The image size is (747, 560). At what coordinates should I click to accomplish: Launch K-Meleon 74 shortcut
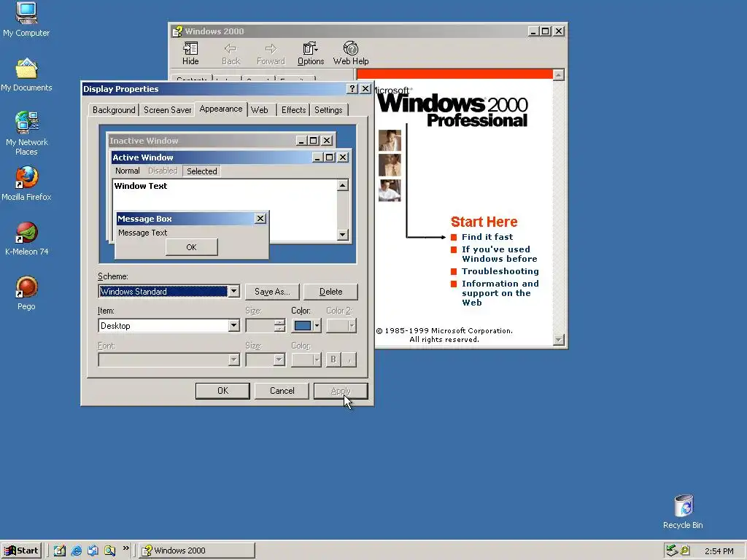point(26,238)
